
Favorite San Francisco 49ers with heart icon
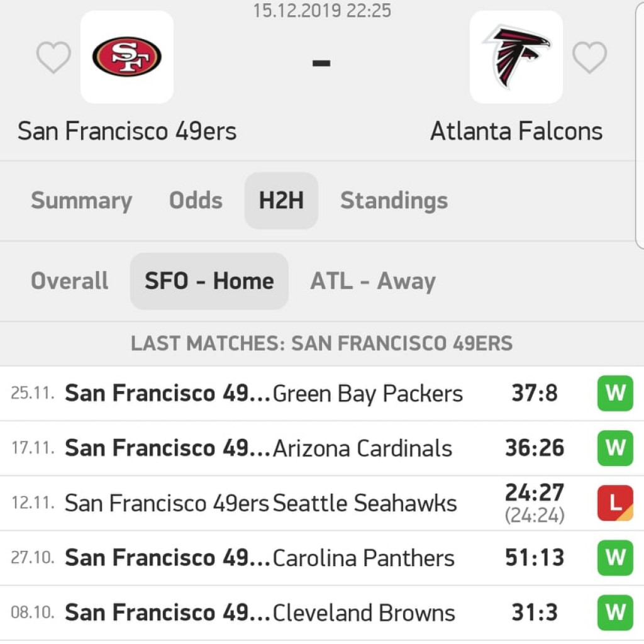point(53,57)
